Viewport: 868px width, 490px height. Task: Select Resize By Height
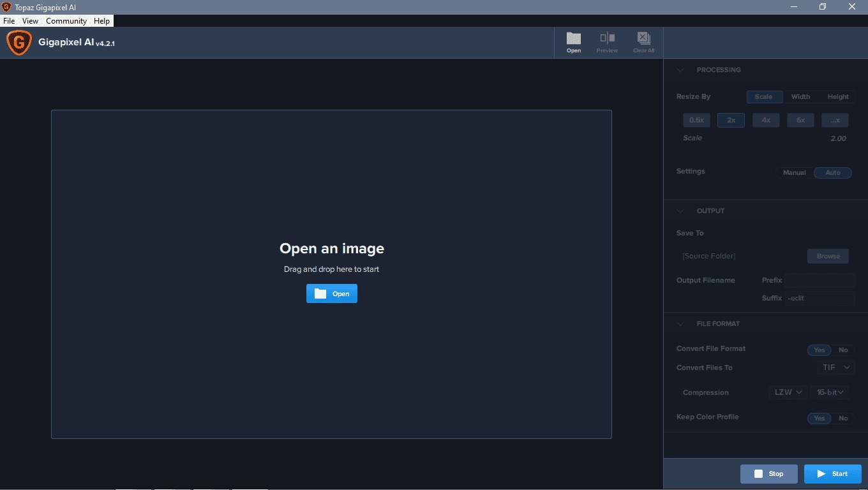coord(838,97)
